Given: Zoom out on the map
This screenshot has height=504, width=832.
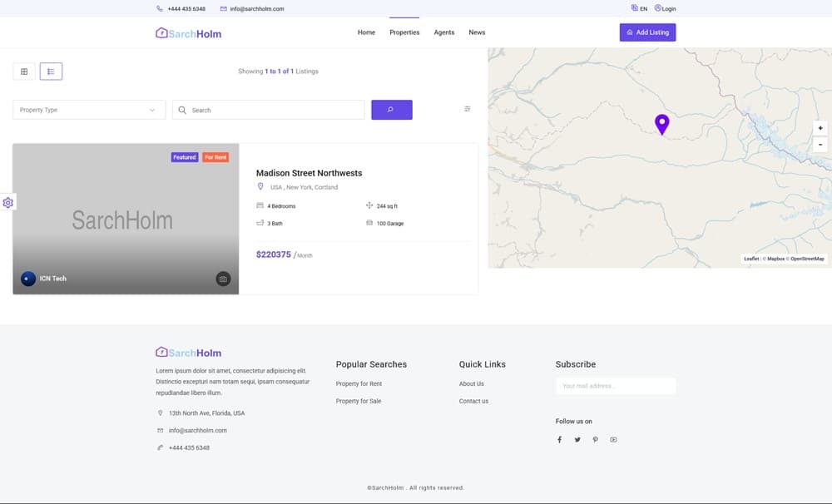Looking at the screenshot, I should [820, 144].
